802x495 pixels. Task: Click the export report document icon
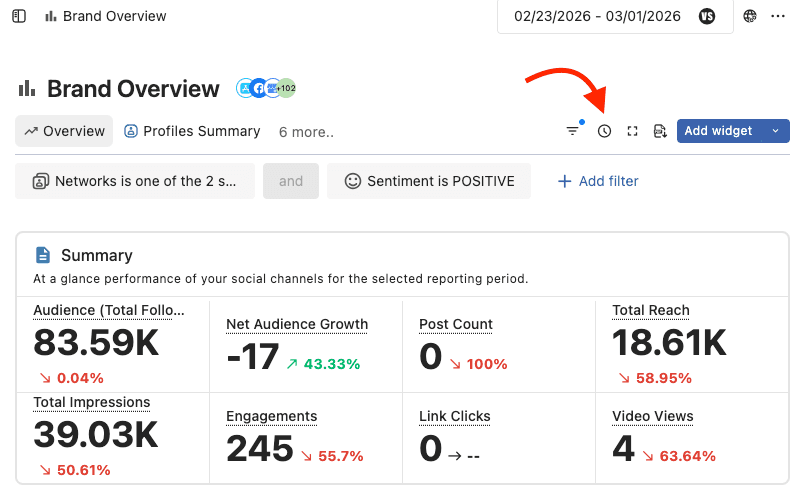[x=660, y=131]
